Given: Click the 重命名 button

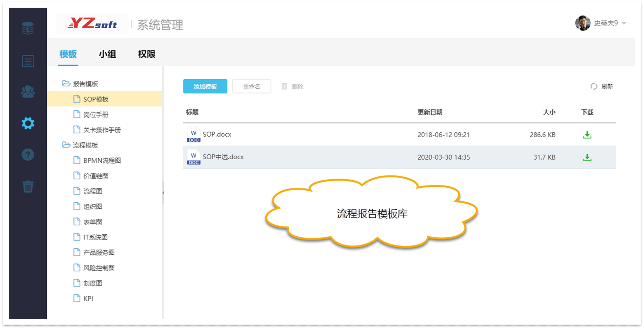Looking at the screenshot, I should [x=251, y=86].
